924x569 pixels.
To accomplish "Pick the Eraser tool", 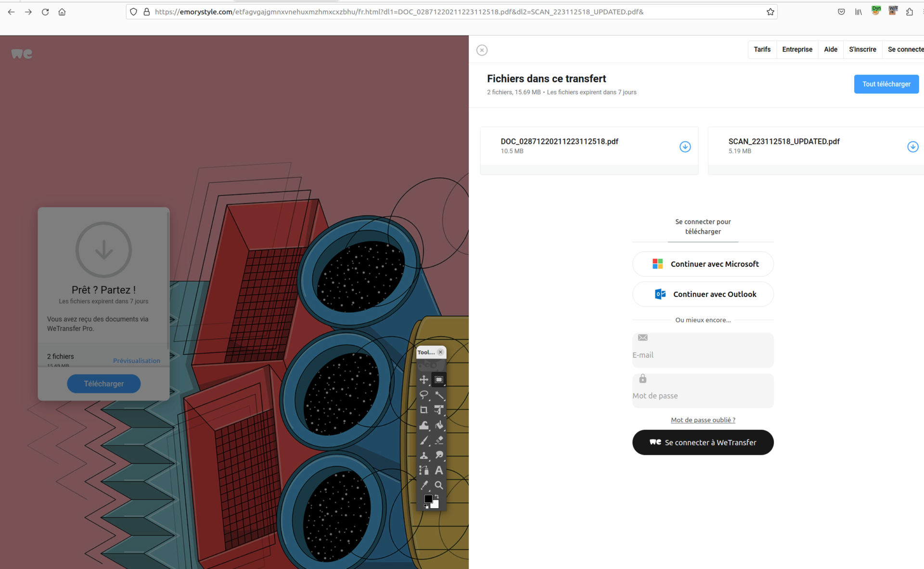I will tap(439, 440).
